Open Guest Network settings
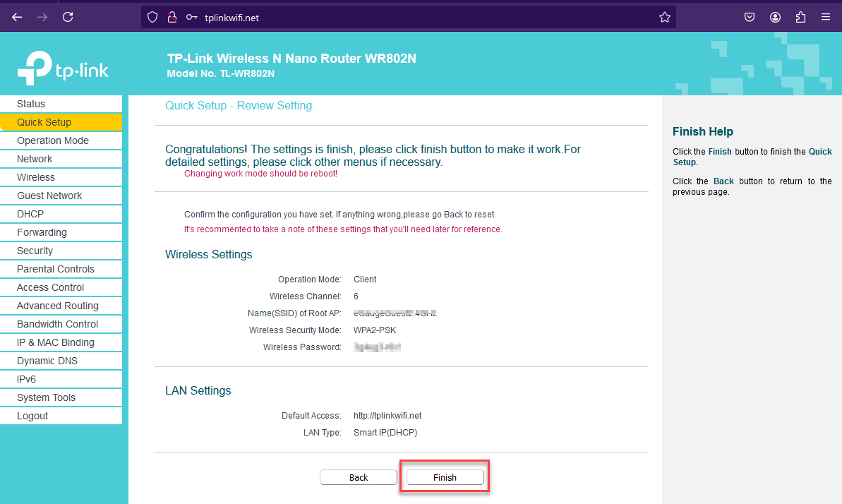Image resolution: width=842 pixels, height=504 pixels. (61, 196)
